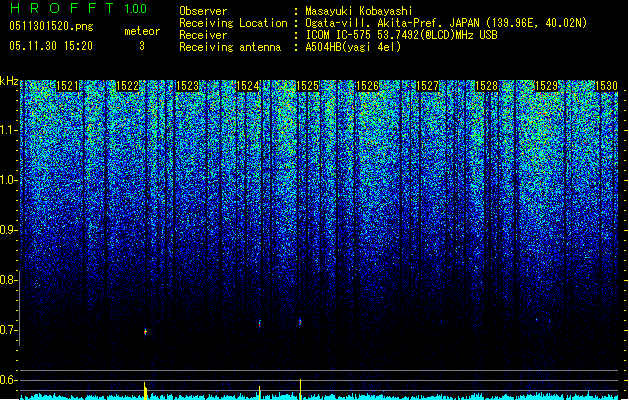Click the 1525 time marker
The height and width of the screenshot is (400, 629).
(307, 86)
